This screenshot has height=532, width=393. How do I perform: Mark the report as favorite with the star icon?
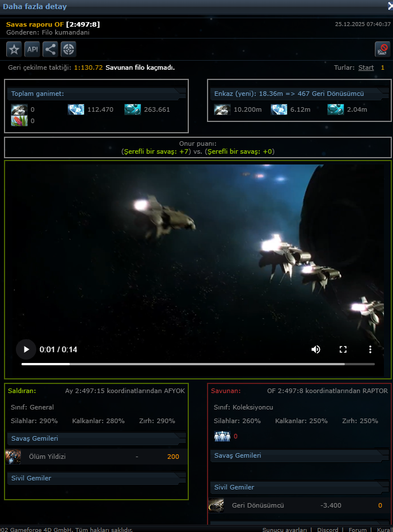click(14, 49)
